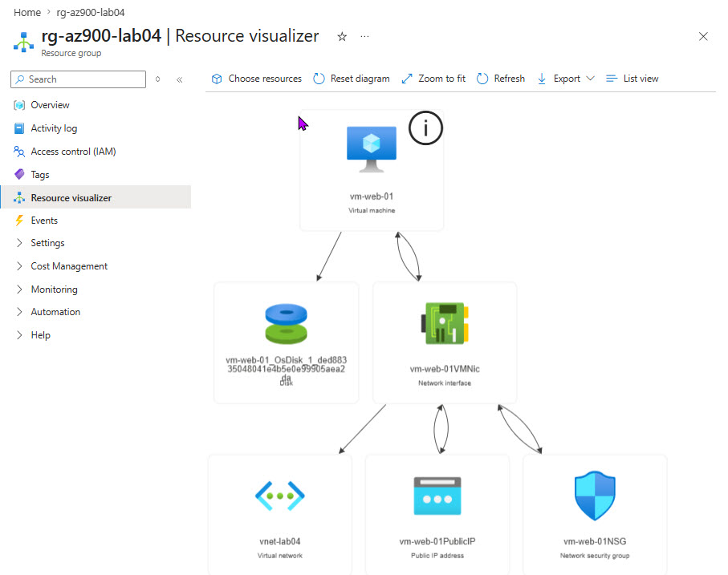
Task: Click the Virtual network caption
Action: (x=280, y=556)
